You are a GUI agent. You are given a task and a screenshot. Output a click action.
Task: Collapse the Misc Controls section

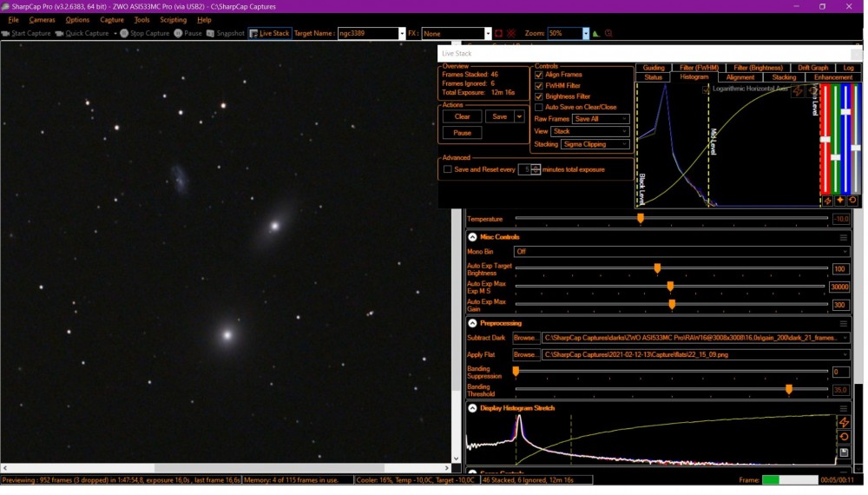(472, 238)
